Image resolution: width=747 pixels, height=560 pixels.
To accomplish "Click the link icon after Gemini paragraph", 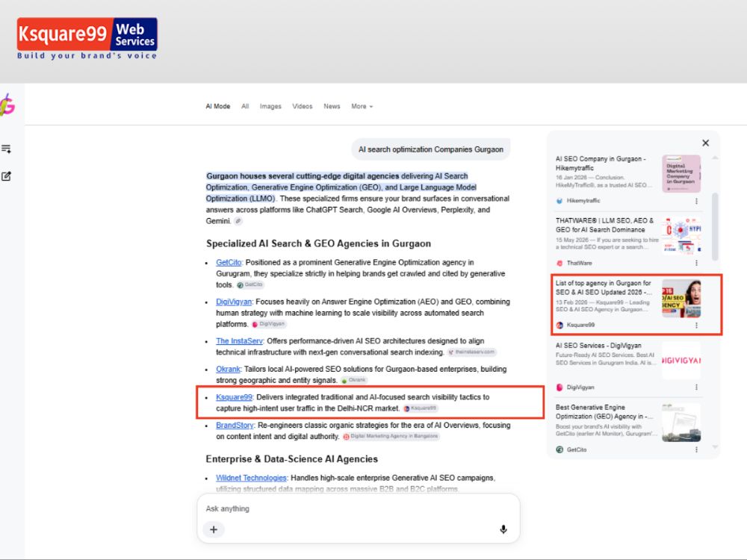I will (x=238, y=221).
